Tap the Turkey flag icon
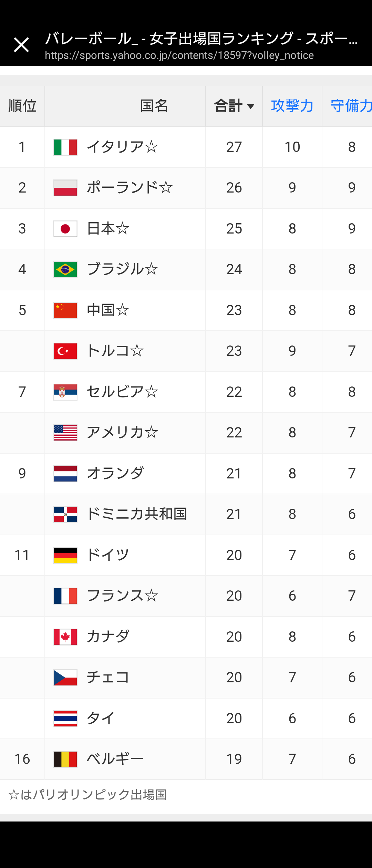The image size is (372, 868). [x=65, y=351]
